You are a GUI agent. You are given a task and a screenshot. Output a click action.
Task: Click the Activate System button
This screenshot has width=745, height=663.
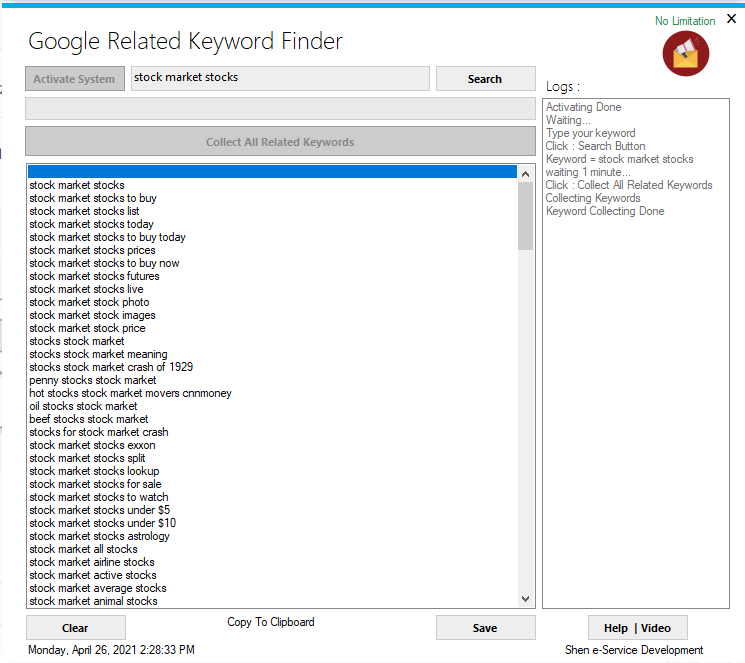75,79
